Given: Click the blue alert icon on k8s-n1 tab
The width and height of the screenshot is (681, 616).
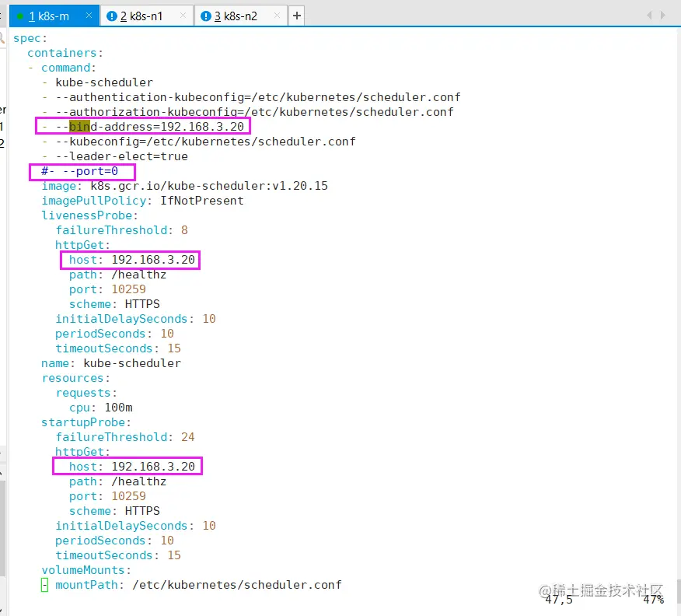Looking at the screenshot, I should coord(112,16).
